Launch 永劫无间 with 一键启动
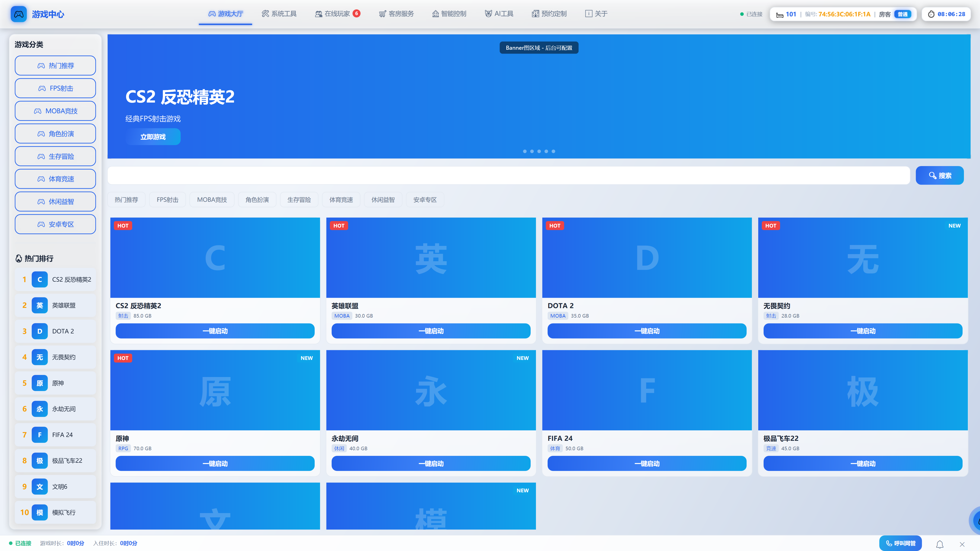 431,464
